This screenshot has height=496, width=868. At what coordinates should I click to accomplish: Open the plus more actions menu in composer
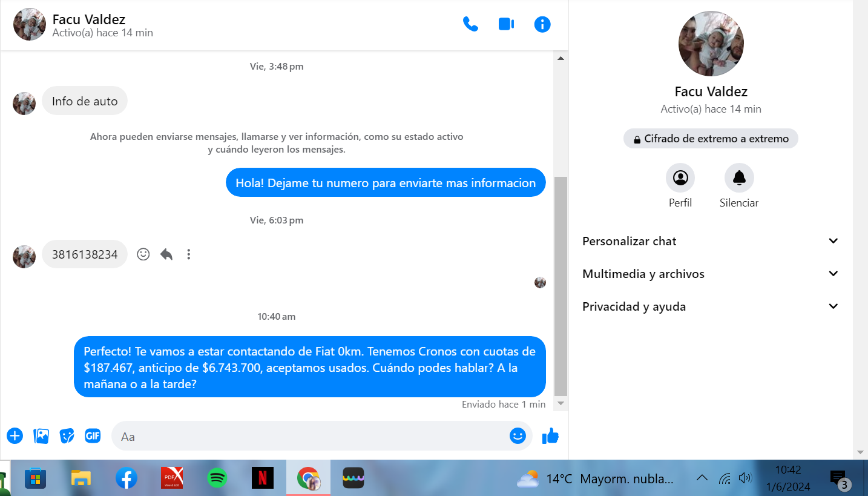click(15, 435)
